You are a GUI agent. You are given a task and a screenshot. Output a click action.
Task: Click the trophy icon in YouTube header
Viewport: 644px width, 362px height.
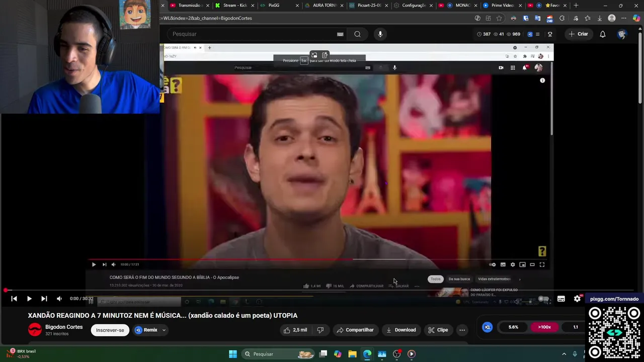tap(550, 34)
